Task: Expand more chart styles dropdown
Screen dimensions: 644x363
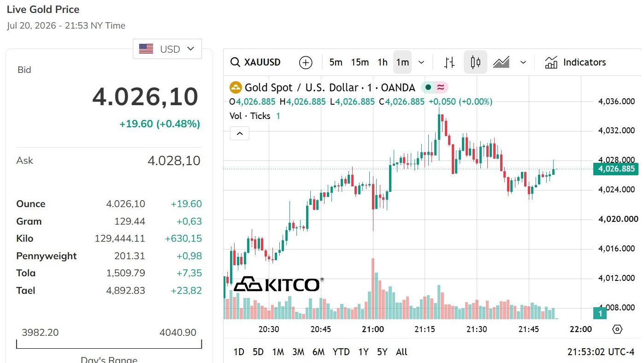Action: point(523,62)
